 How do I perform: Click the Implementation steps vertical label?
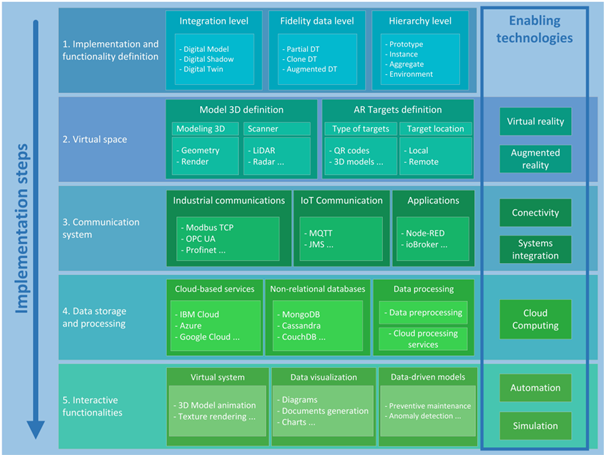pos(22,228)
